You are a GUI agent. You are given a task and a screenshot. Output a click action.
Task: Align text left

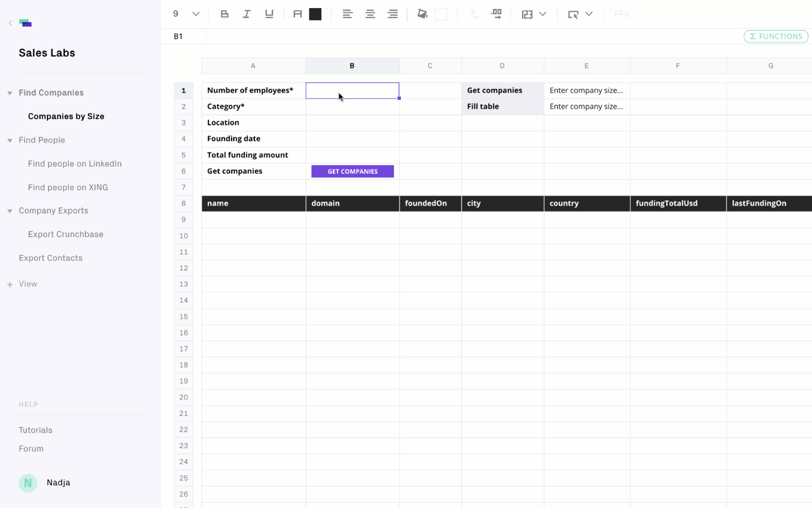[x=348, y=14]
